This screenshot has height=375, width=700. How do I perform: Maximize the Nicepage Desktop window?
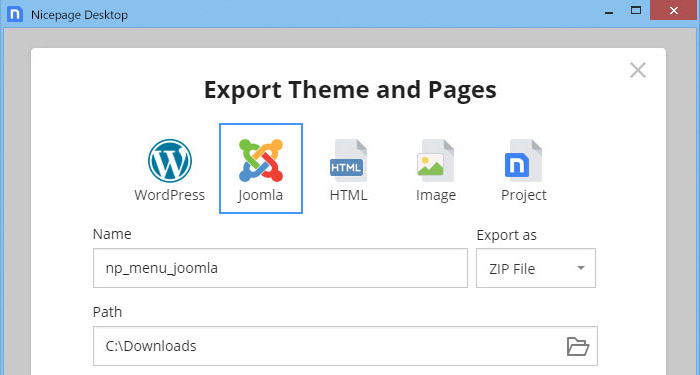(x=636, y=10)
